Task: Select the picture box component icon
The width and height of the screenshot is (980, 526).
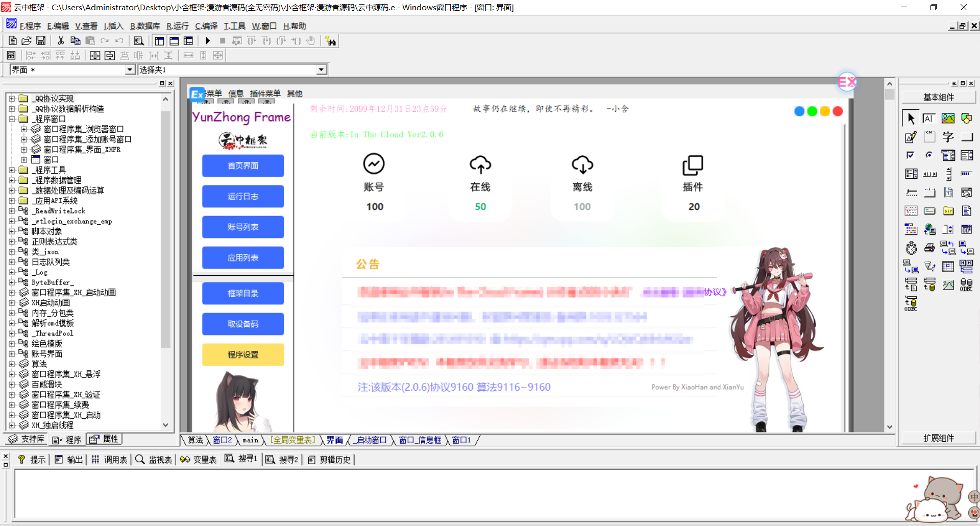Action: pos(948,118)
